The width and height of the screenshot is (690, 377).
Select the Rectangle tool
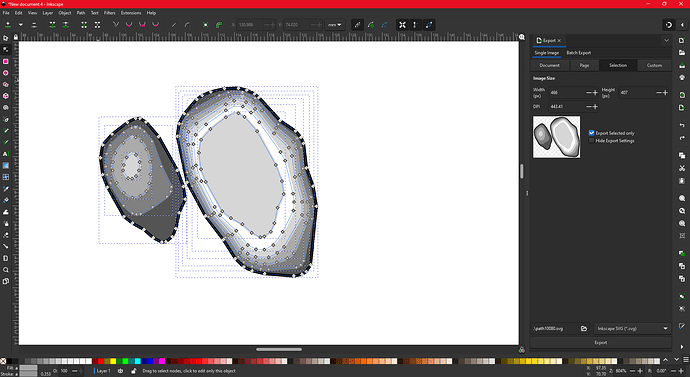click(x=6, y=62)
